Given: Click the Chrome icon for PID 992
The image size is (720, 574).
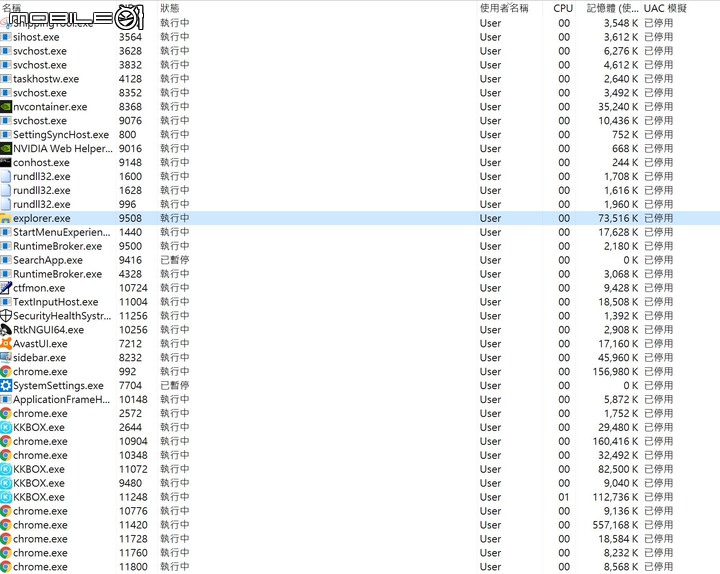Looking at the screenshot, I should point(6,371).
